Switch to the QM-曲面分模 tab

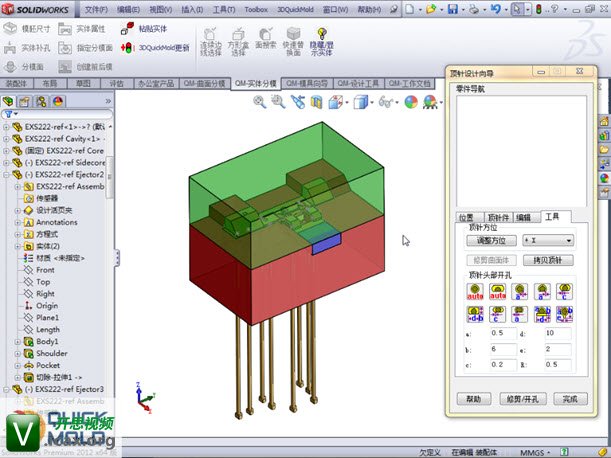click(205, 83)
